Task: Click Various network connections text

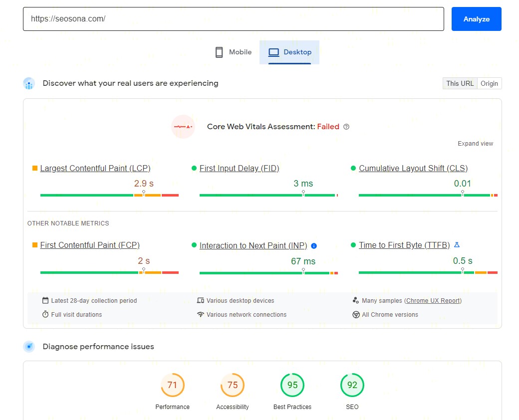Action: click(x=247, y=314)
